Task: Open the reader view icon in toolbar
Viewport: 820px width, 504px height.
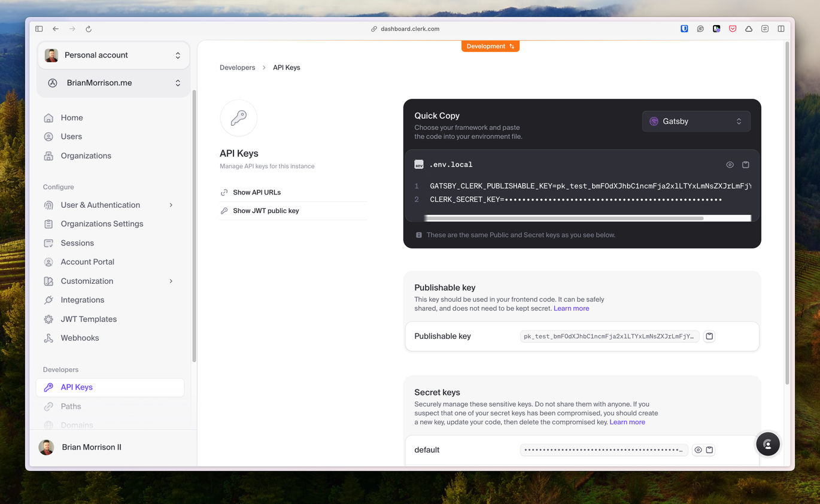Action: tap(765, 29)
